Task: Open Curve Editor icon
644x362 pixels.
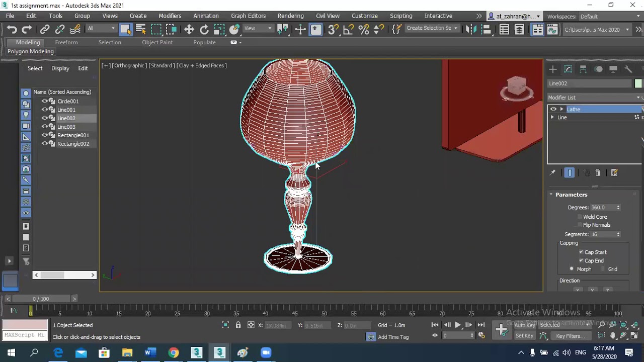Action: 552,30
